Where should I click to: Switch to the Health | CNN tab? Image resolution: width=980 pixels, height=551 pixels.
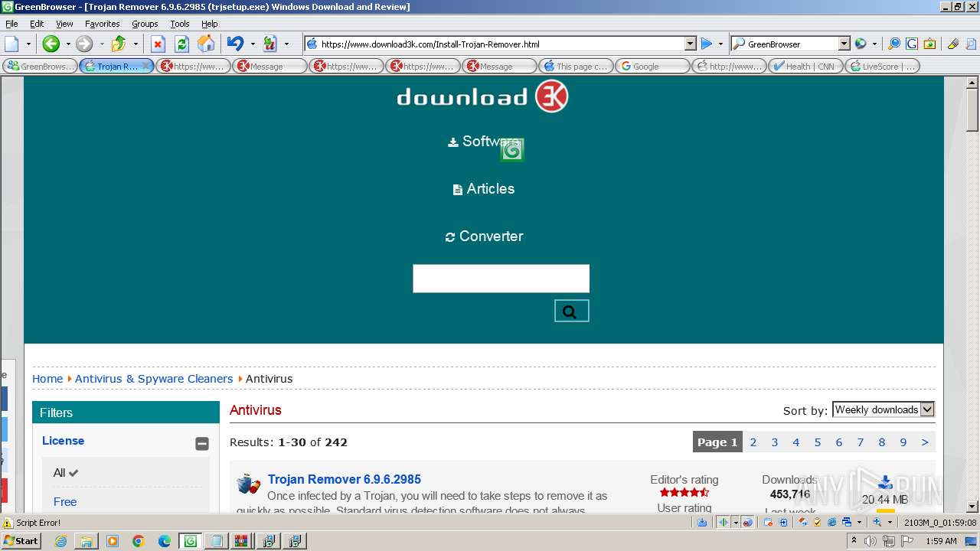[805, 67]
